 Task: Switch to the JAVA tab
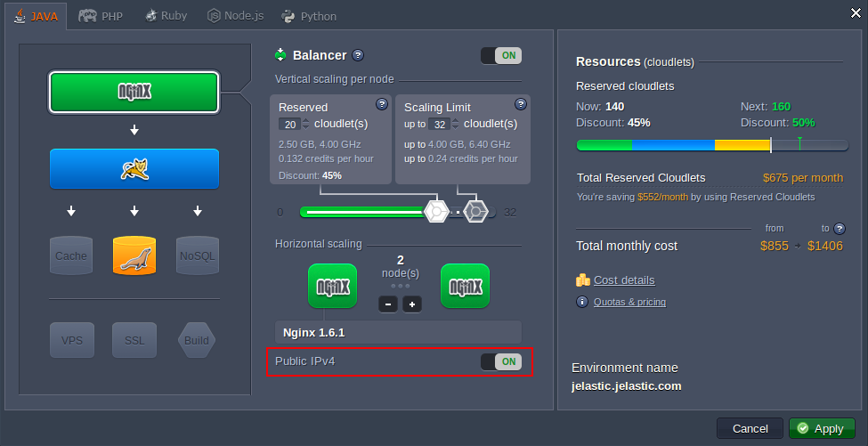pyautogui.click(x=37, y=16)
